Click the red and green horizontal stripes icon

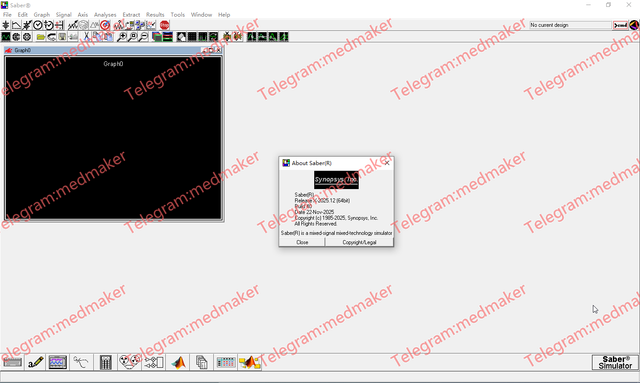pos(167,37)
